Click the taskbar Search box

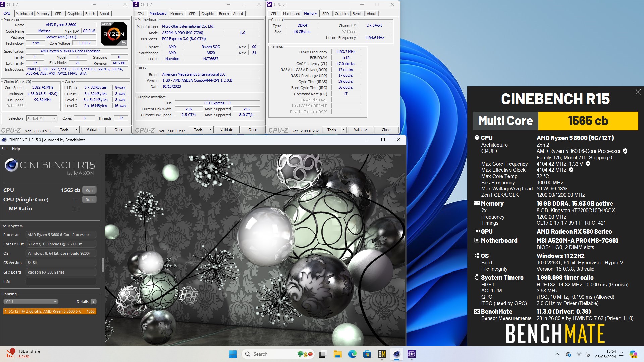pos(278,354)
